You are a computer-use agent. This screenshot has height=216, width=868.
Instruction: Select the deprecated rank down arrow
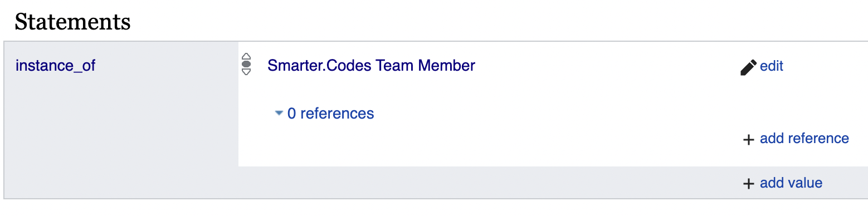click(x=246, y=72)
